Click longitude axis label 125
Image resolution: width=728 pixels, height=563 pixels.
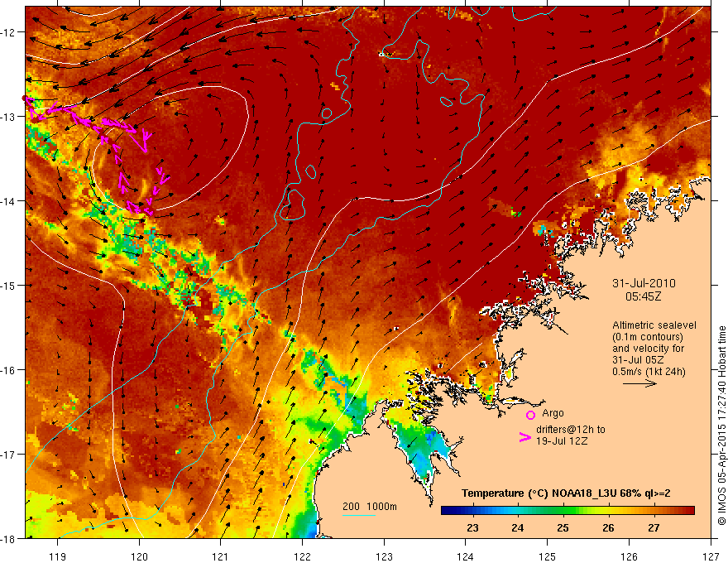tap(548, 556)
